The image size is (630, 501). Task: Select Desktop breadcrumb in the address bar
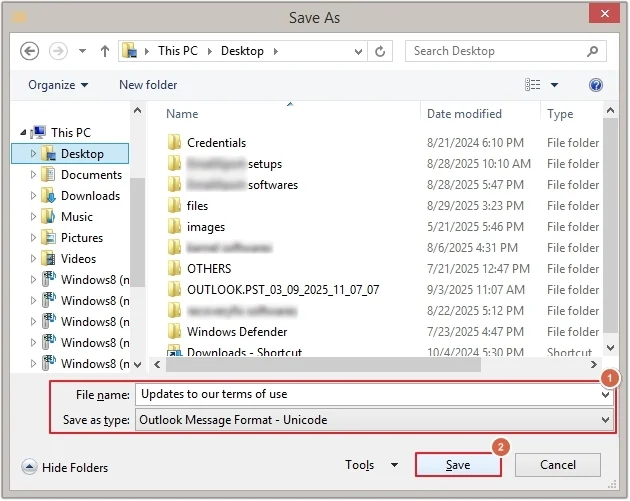pos(242,51)
